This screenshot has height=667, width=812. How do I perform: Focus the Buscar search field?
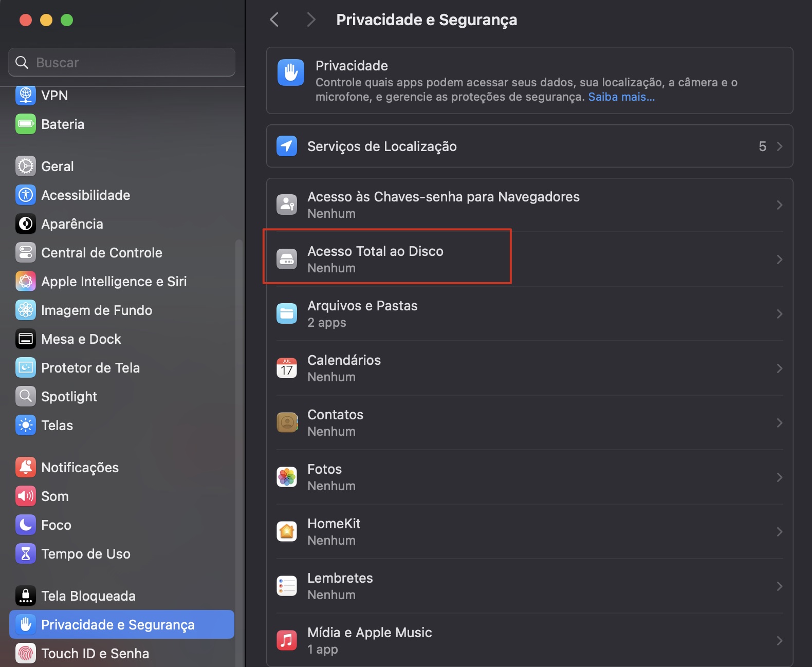click(122, 62)
